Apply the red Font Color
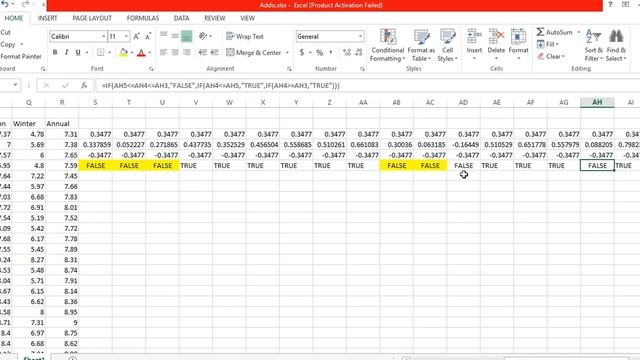 coord(141,53)
